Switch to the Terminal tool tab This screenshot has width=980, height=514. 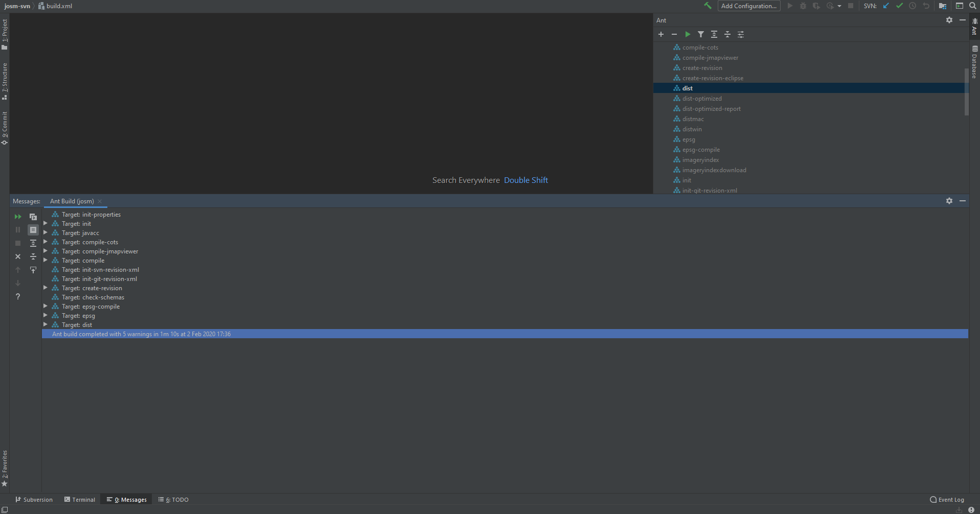(80, 500)
